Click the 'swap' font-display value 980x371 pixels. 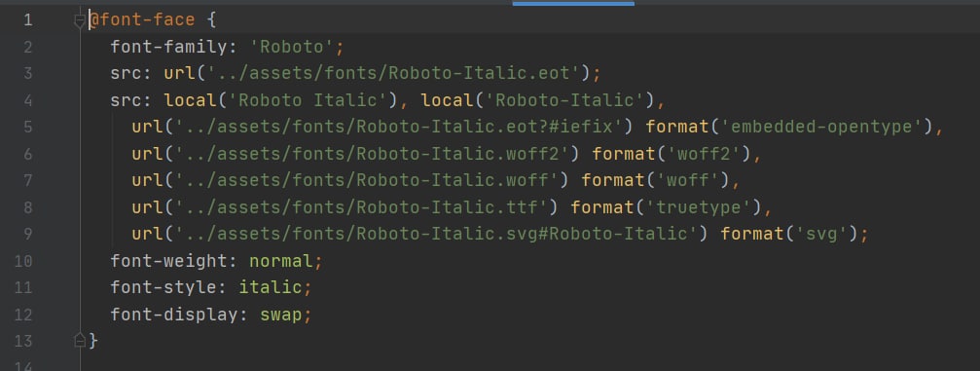coord(281,315)
